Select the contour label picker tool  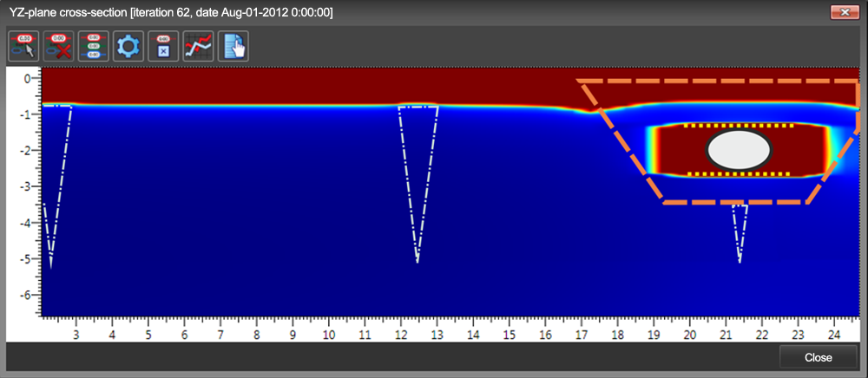click(23, 47)
